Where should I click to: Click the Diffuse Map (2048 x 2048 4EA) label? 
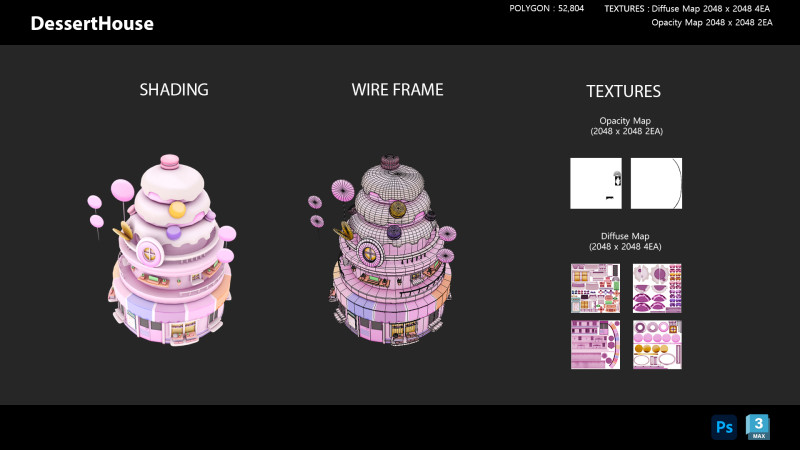coord(625,241)
